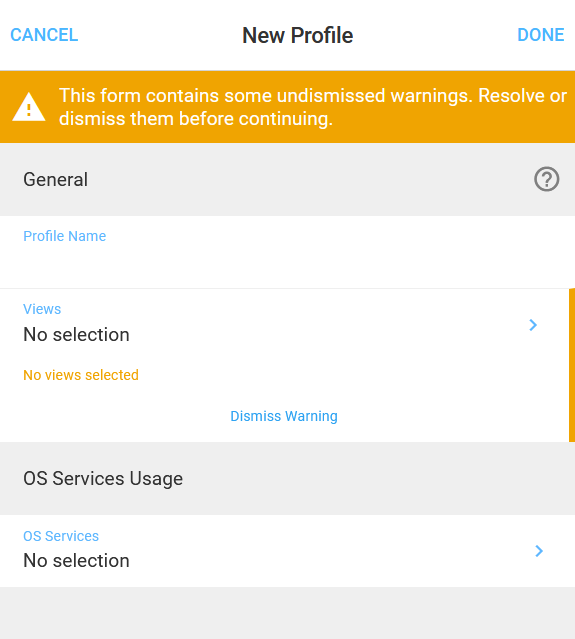Cancel the new profile form
Screen dimensions: 575x639
tap(44, 35)
